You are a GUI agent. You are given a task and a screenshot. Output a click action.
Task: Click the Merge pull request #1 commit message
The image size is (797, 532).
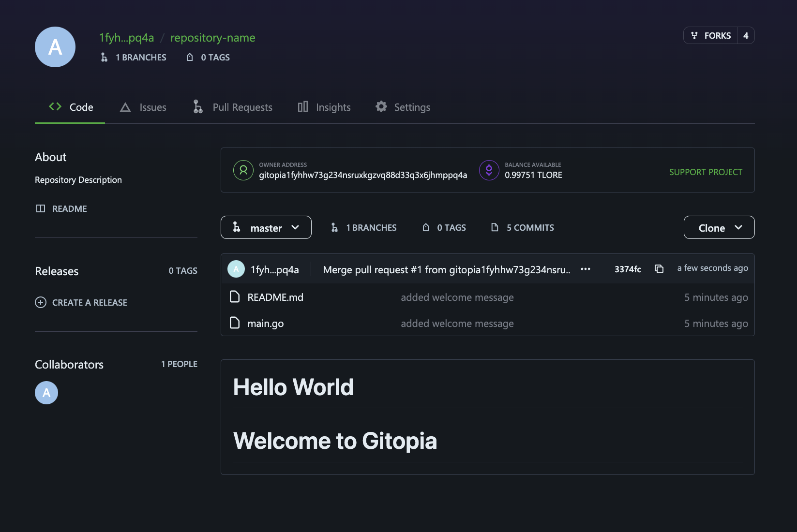[x=447, y=270]
